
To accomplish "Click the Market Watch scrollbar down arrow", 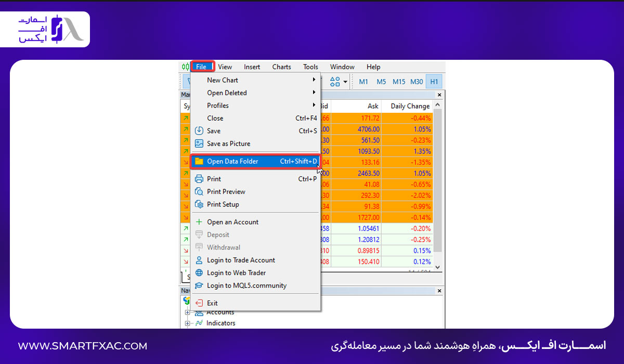I will pos(437,266).
